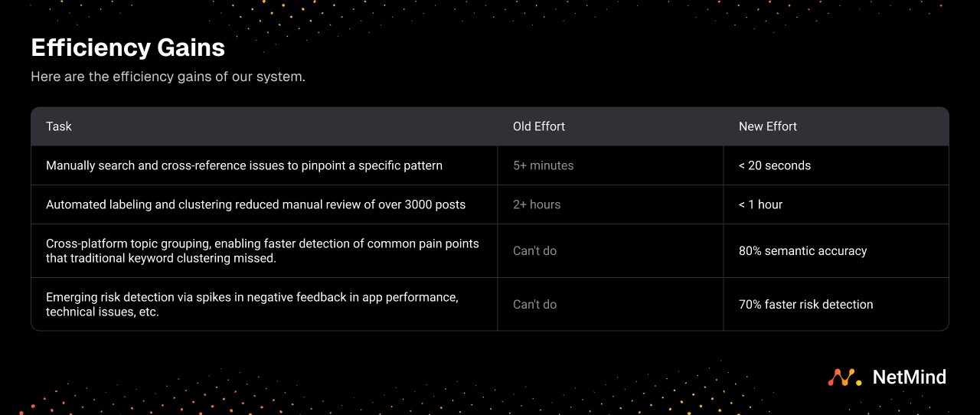980x415 pixels.
Task: Click the New Effort column header
Action: (x=768, y=126)
